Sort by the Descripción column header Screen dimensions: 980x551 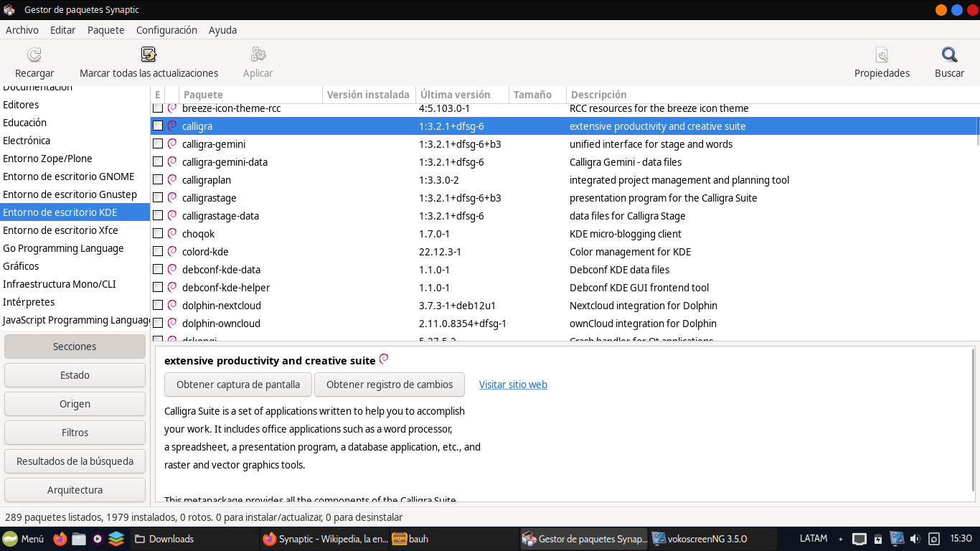(x=773, y=95)
